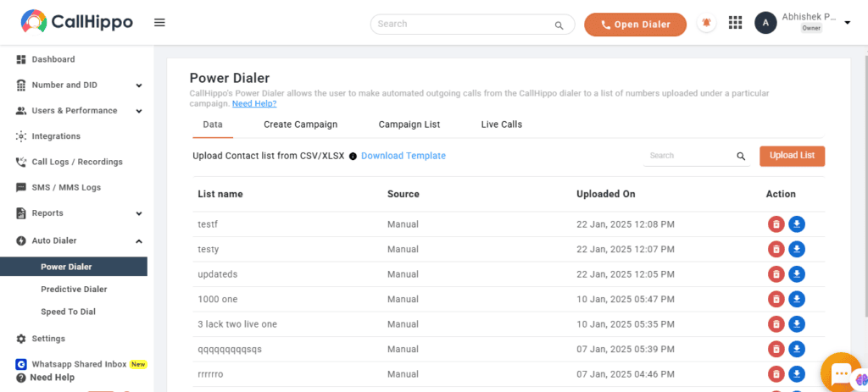
Task: Delete the 1000 one list
Action: coord(776,299)
